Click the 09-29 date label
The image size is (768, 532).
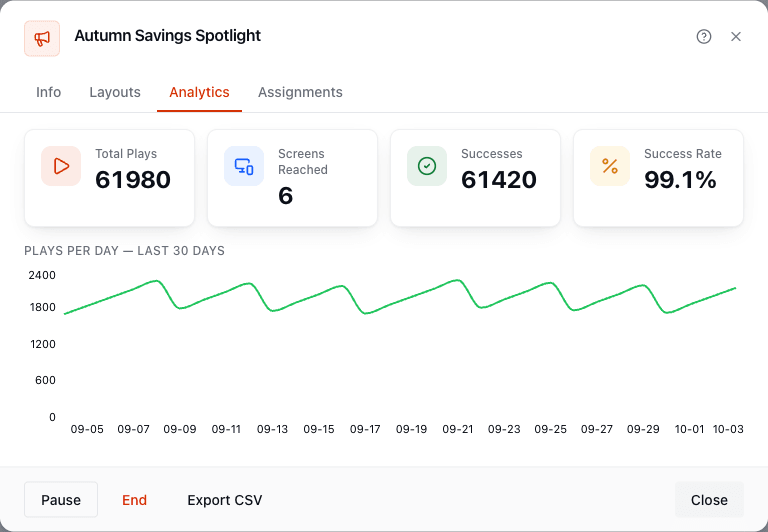pos(643,430)
